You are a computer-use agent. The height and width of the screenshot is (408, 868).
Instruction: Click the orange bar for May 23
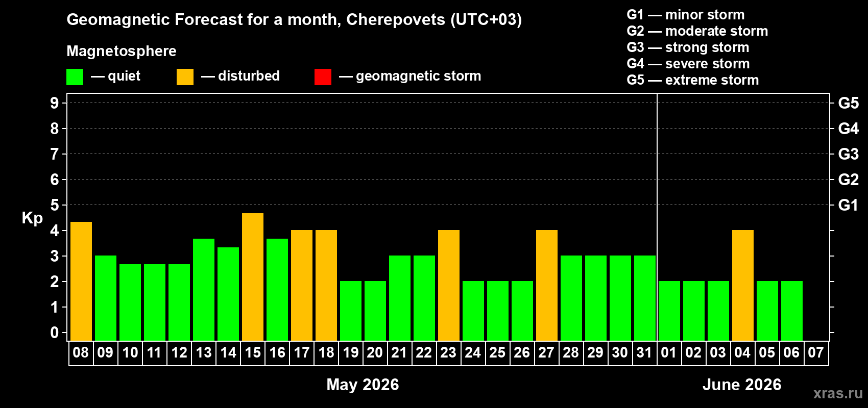(x=449, y=286)
